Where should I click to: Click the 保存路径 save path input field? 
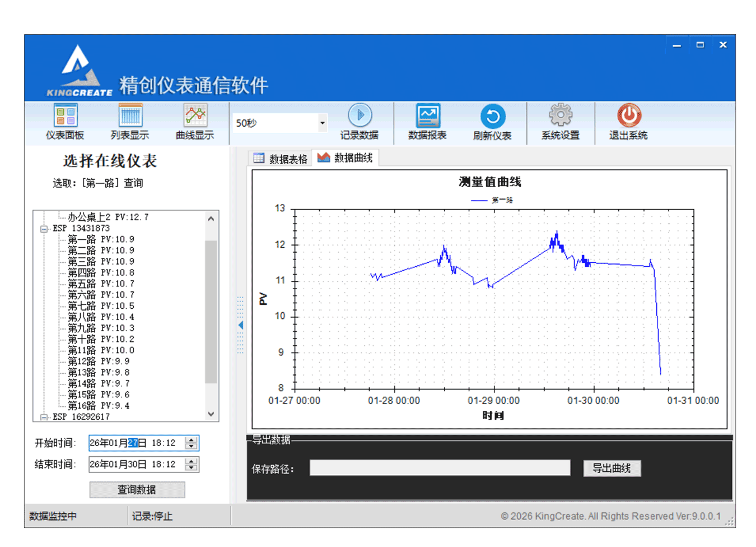click(x=440, y=467)
